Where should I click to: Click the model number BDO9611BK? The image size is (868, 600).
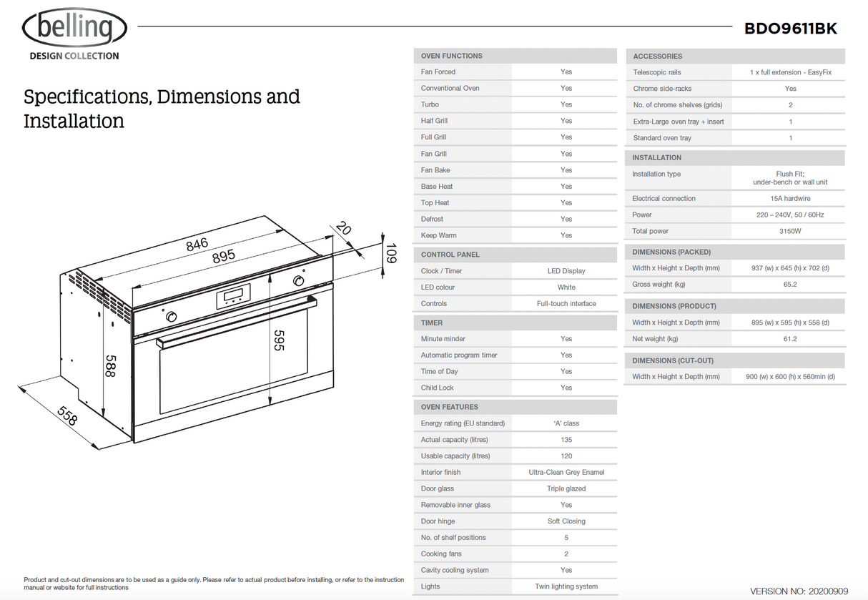(x=790, y=29)
